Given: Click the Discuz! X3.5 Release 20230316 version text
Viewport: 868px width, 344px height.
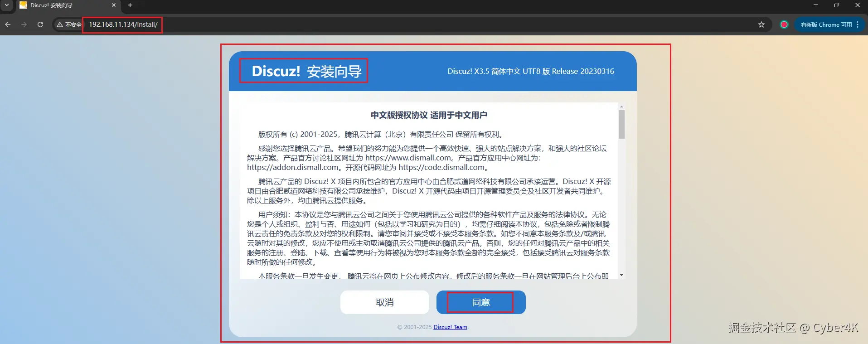Looking at the screenshot, I should pyautogui.click(x=531, y=71).
